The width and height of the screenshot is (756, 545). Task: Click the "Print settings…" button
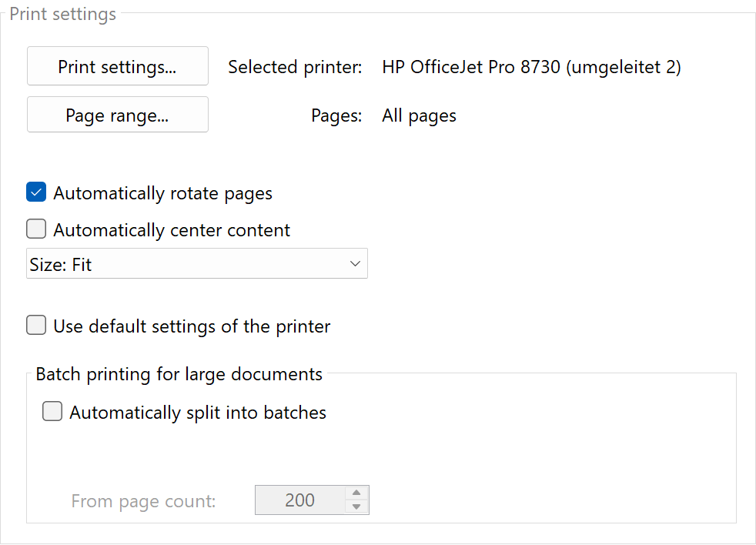coord(117,66)
